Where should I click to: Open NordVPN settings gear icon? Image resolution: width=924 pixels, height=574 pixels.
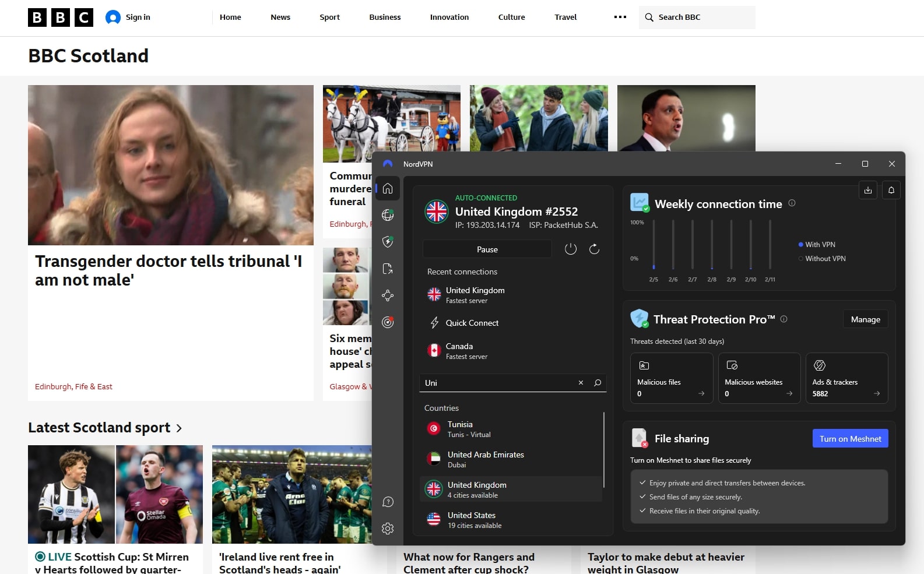[x=388, y=529]
